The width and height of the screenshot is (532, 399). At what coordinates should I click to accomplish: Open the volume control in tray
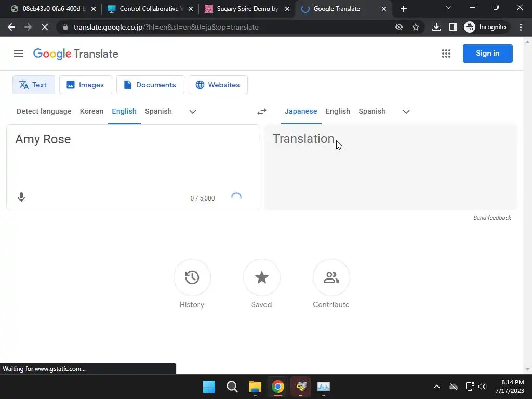[482, 387]
